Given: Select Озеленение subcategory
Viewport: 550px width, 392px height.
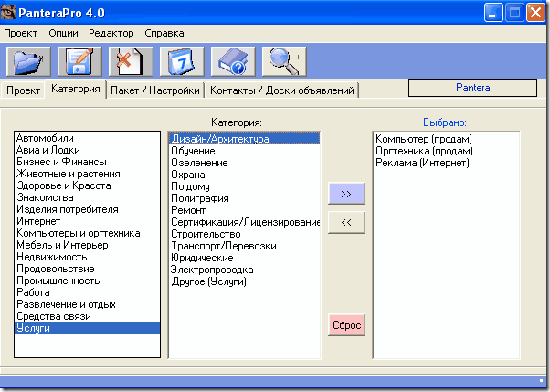Looking at the screenshot, I should coord(245,163).
